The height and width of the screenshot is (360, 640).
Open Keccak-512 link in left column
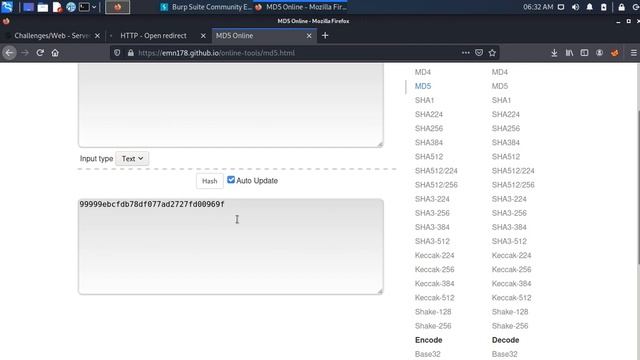pyautogui.click(x=435, y=298)
